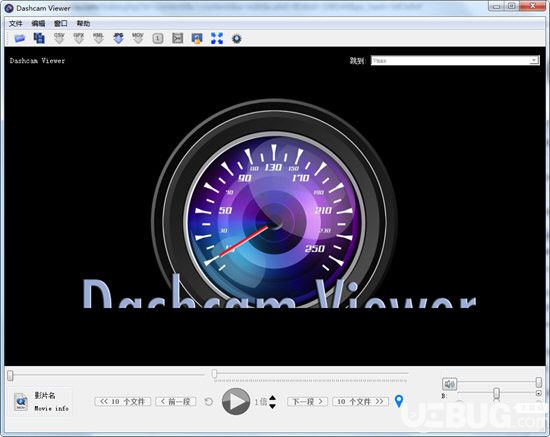Click the '影片名' movie name label

pos(45,395)
